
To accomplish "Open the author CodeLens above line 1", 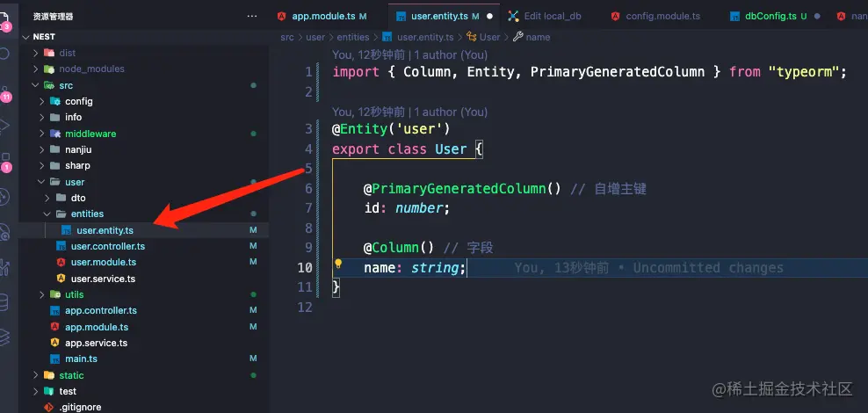I will 409,54.
